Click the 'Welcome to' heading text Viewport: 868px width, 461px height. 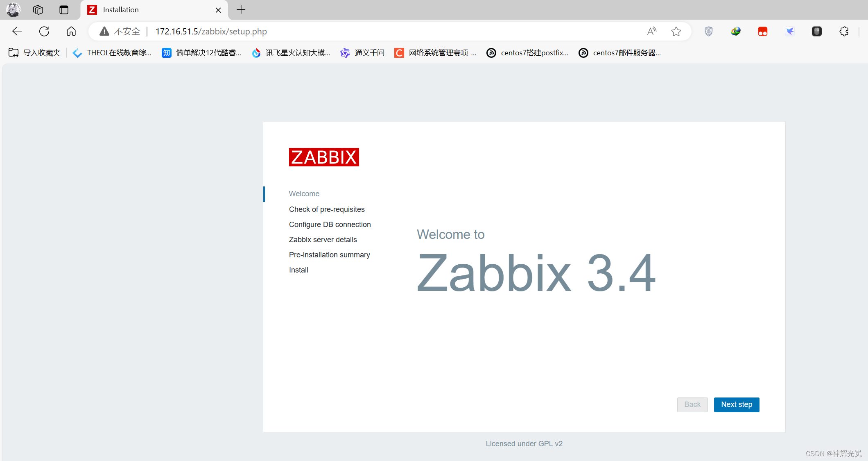451,234
